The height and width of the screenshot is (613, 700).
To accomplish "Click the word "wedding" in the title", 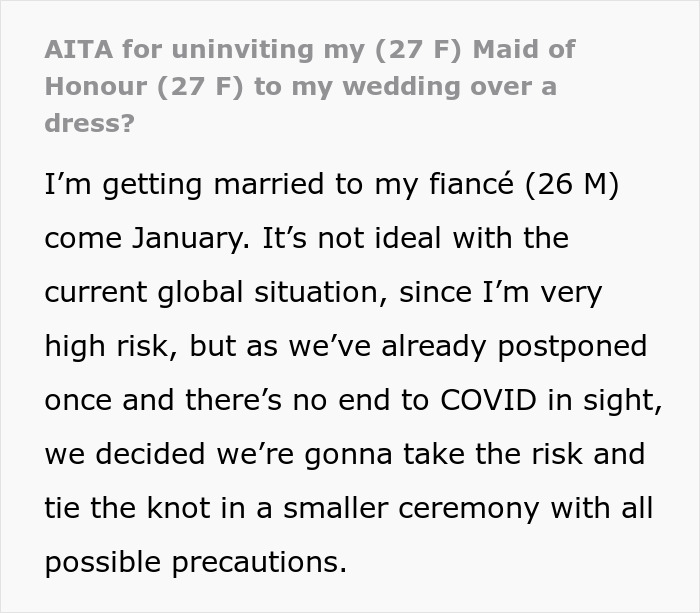I will coord(401,87).
